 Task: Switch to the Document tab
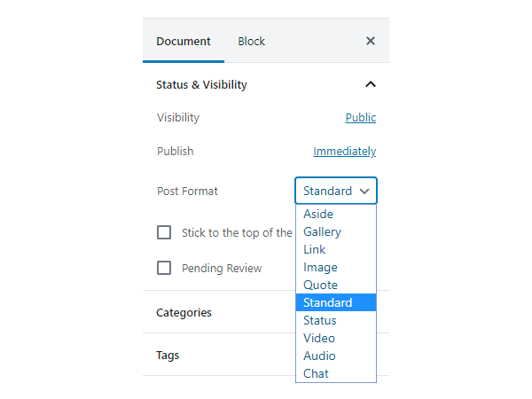[184, 41]
